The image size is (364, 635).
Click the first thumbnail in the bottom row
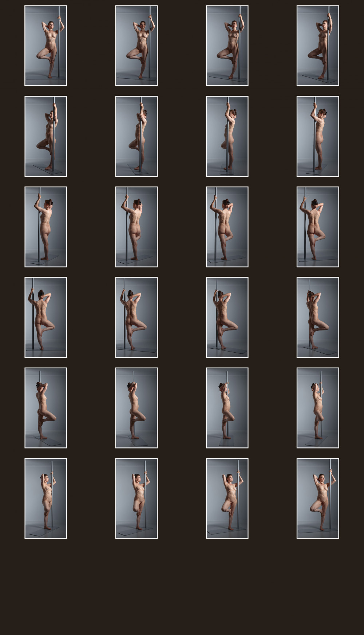[x=45, y=498]
